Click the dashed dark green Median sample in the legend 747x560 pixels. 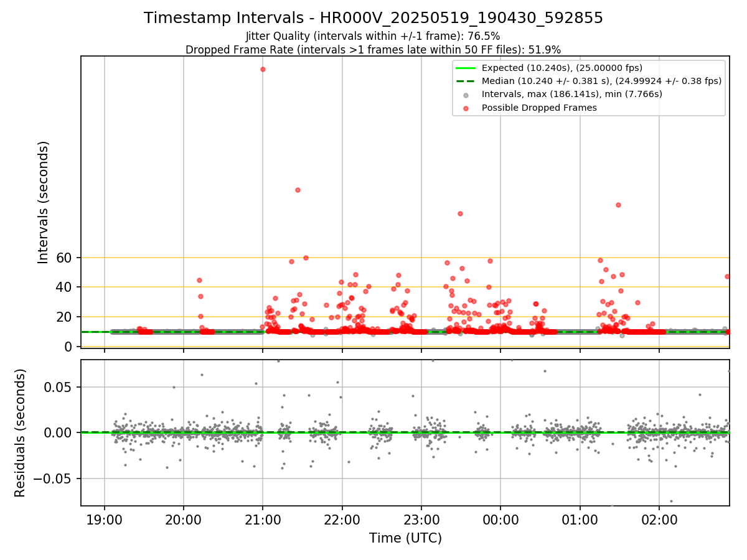tap(466, 81)
